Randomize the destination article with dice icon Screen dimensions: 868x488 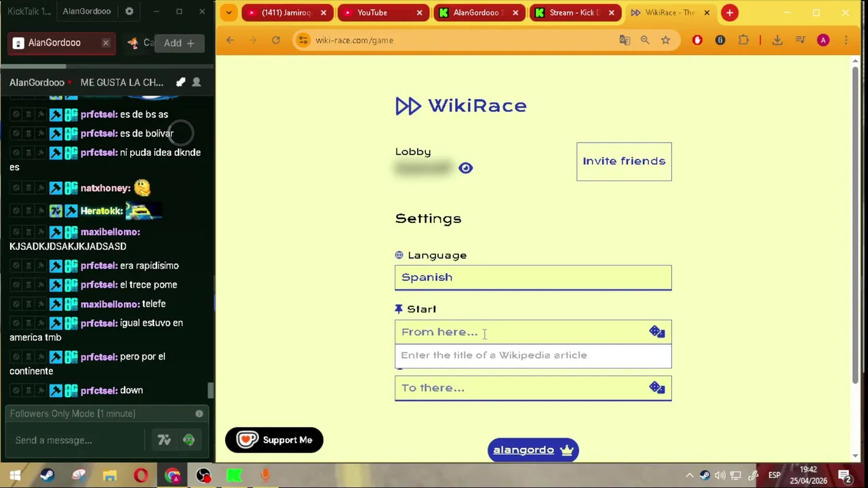(656, 388)
